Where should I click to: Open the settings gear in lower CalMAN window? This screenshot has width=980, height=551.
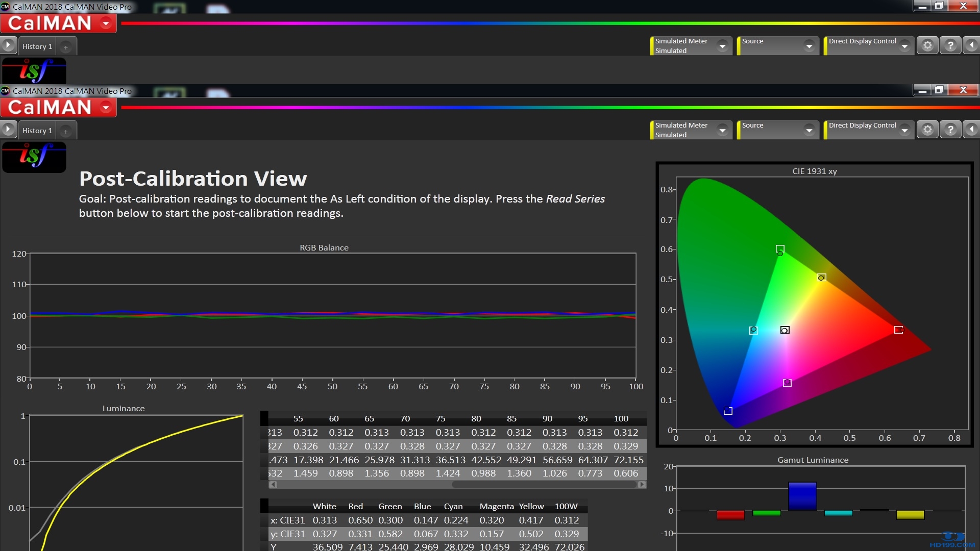point(927,130)
